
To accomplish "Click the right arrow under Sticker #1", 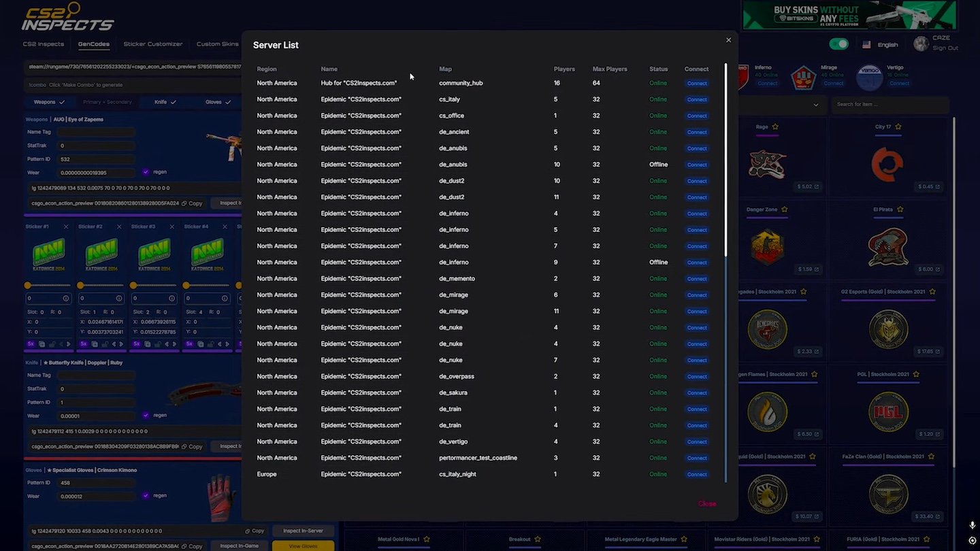I will click(x=69, y=344).
